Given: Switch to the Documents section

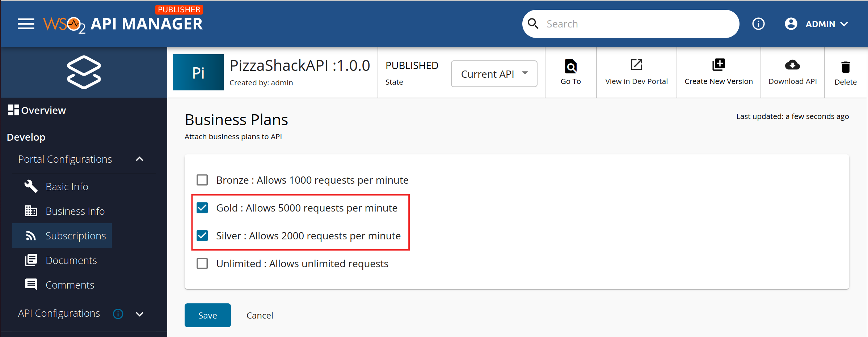Looking at the screenshot, I should click(71, 260).
